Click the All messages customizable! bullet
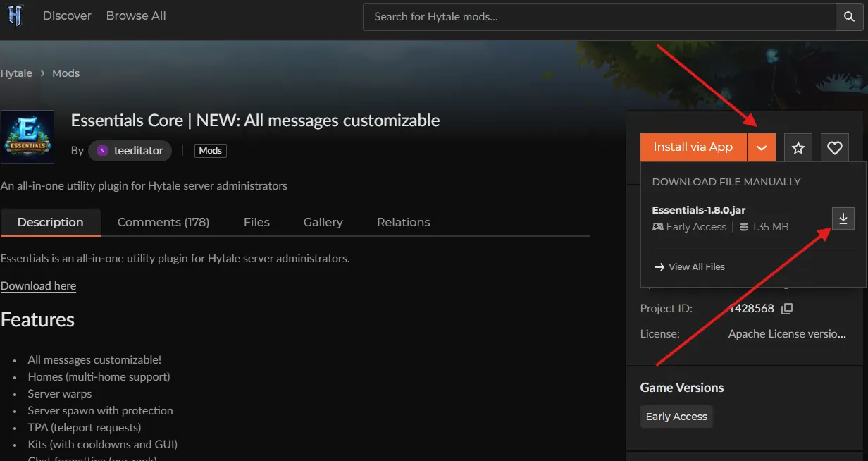The image size is (868, 461). 94,360
